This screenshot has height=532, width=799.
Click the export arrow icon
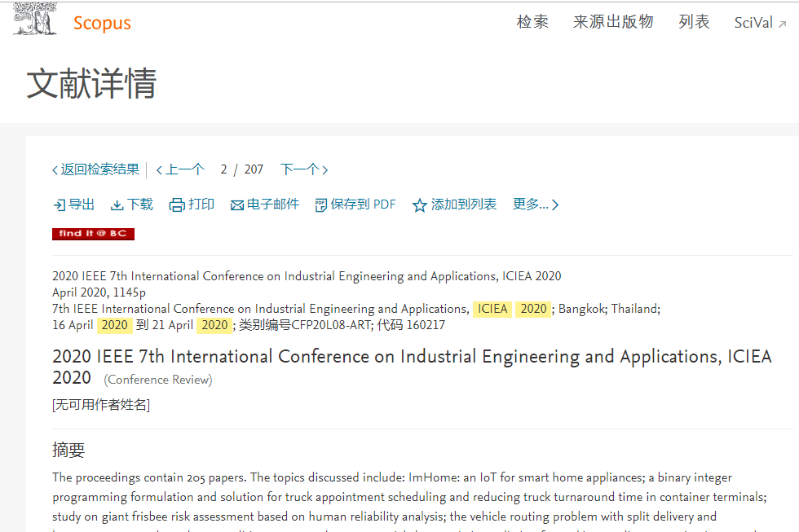pos(59,205)
